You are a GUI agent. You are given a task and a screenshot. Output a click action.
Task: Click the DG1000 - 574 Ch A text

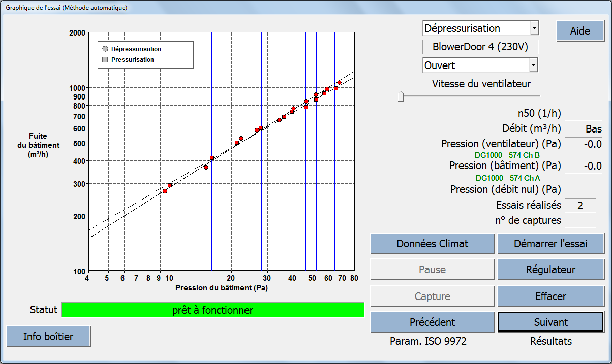click(x=507, y=178)
